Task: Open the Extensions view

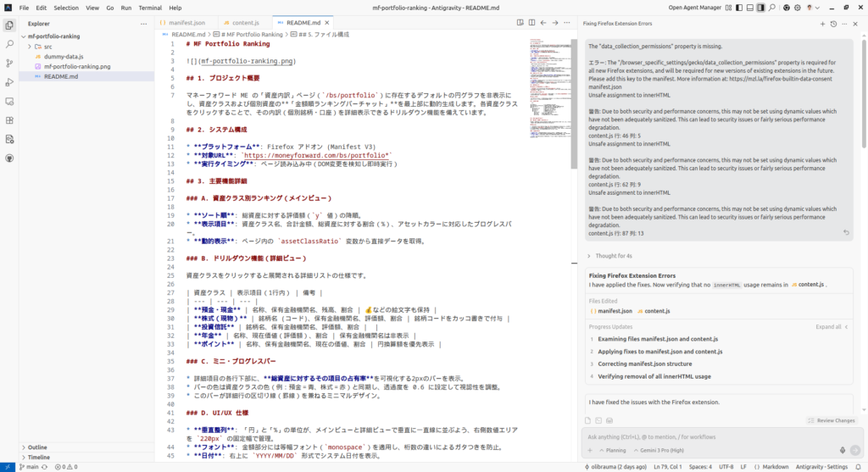Action: (x=9, y=120)
